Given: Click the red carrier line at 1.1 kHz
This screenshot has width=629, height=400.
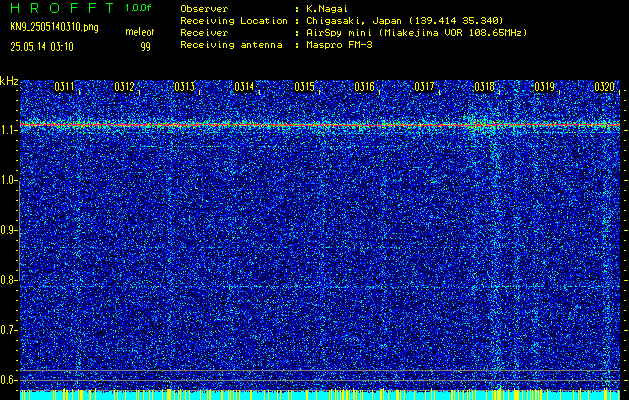Looking at the screenshot, I should [x=320, y=125].
